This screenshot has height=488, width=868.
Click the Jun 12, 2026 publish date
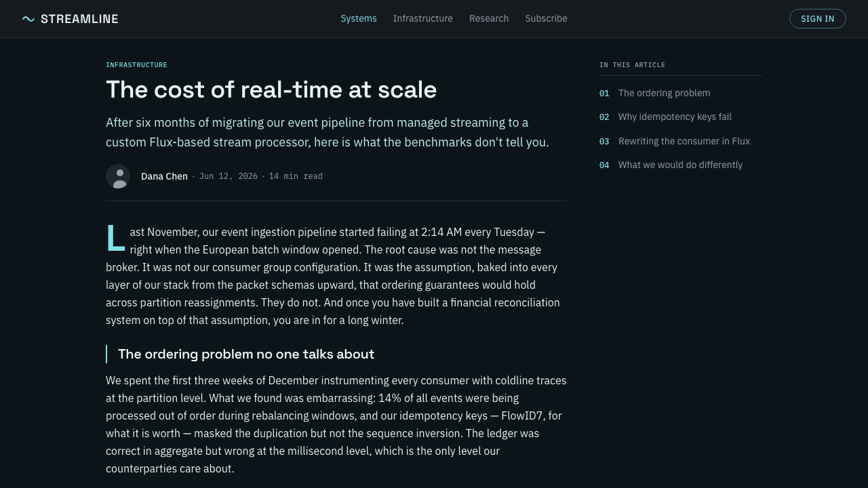pyautogui.click(x=229, y=176)
